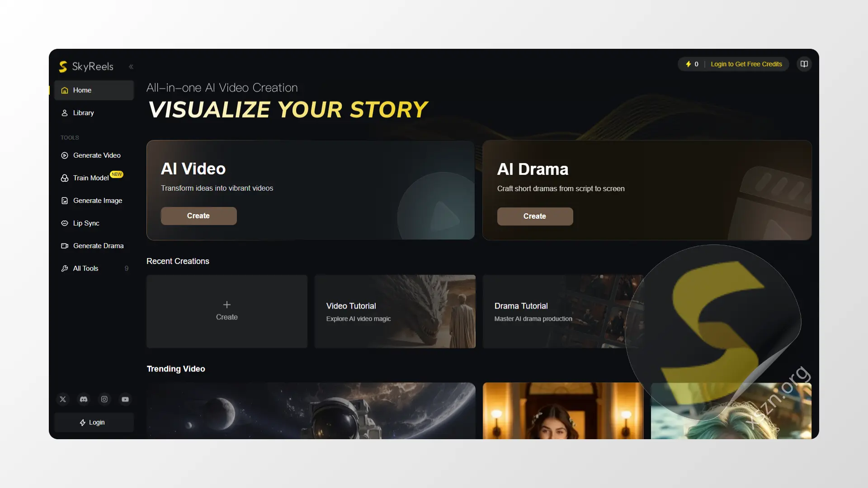
Task: Click Create on the AI Drama card
Action: (x=535, y=216)
